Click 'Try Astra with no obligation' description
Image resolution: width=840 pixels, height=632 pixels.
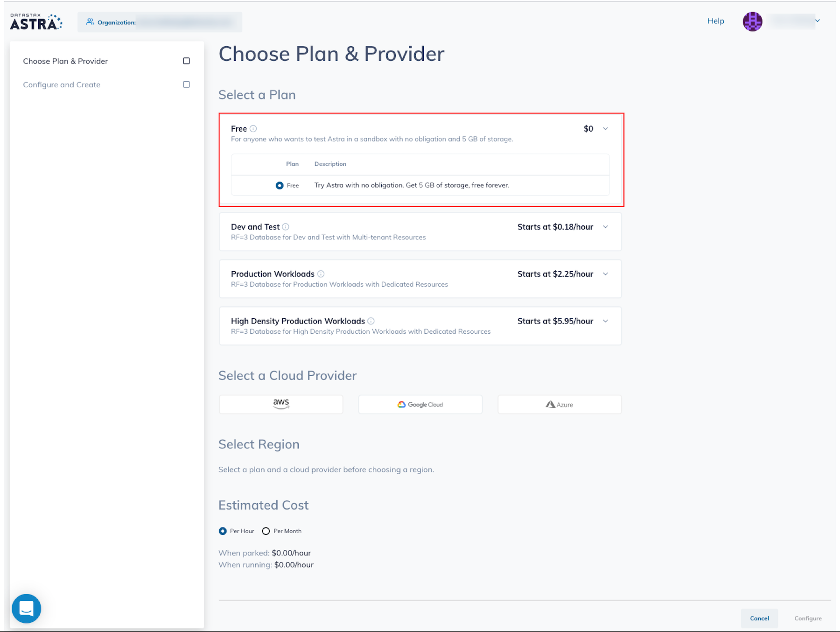pyautogui.click(x=412, y=185)
